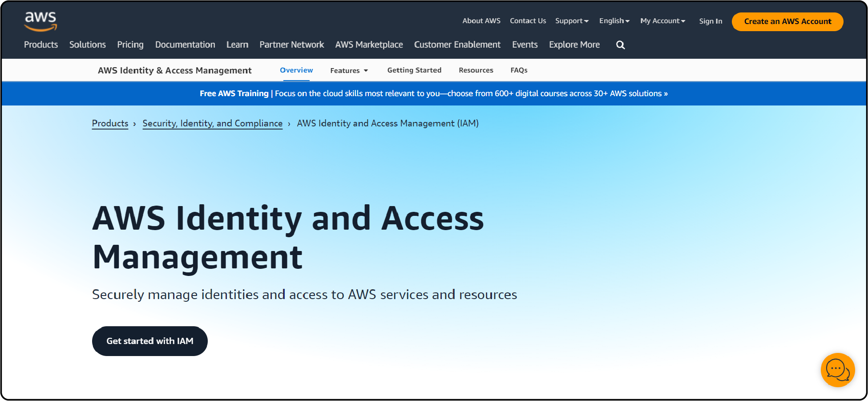The image size is (868, 401).
Task: Open the chat support bubble icon
Action: tap(838, 370)
